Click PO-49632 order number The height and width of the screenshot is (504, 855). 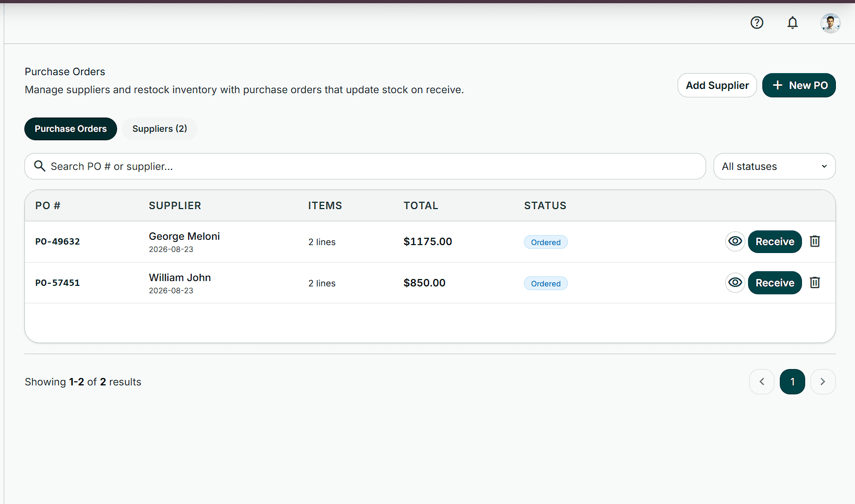coord(58,241)
